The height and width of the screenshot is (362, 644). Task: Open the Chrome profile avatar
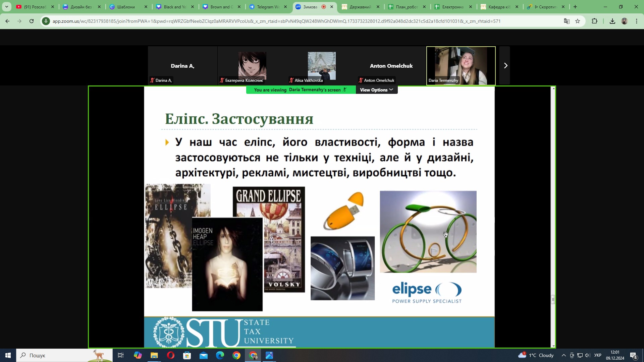tap(624, 21)
